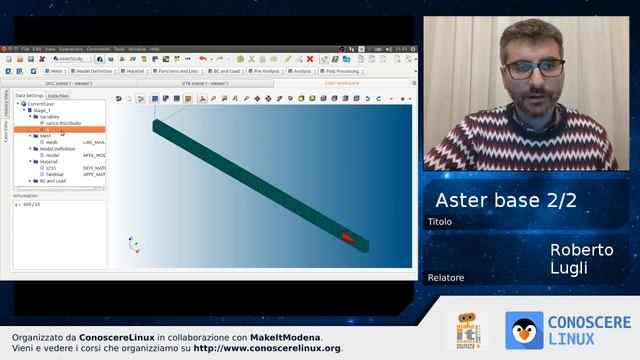Click the pencil Edit icon
Screen dimensions: 640x360
[x=288, y=59]
